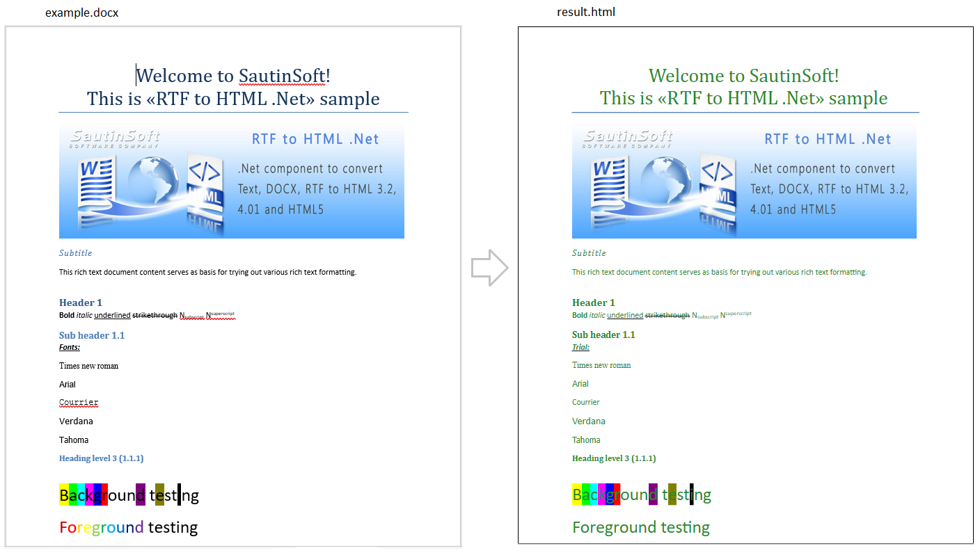Click 'This is «RTF to HTML .Net» sample' in example.docx
Image resolution: width=980 pixels, height=555 pixels.
[233, 99]
